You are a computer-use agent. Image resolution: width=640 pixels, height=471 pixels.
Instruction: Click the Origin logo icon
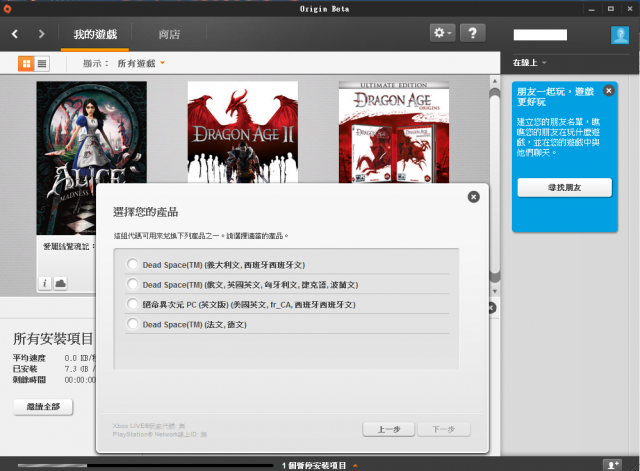click(x=7, y=9)
